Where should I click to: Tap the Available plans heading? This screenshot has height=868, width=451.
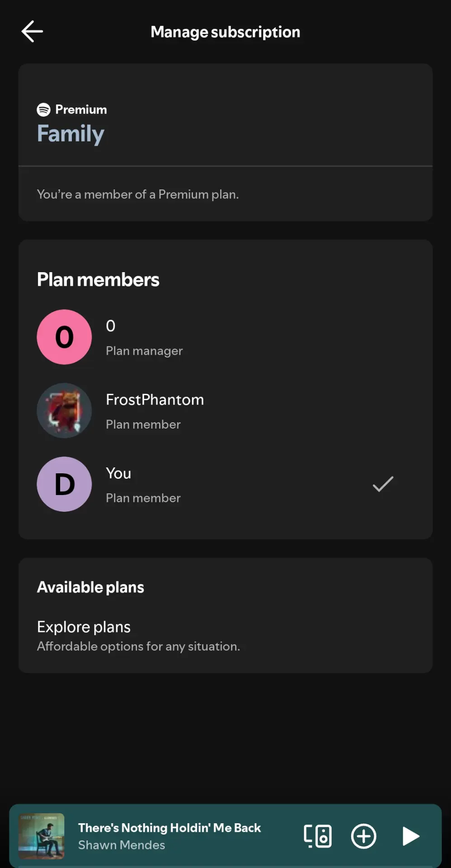90,587
